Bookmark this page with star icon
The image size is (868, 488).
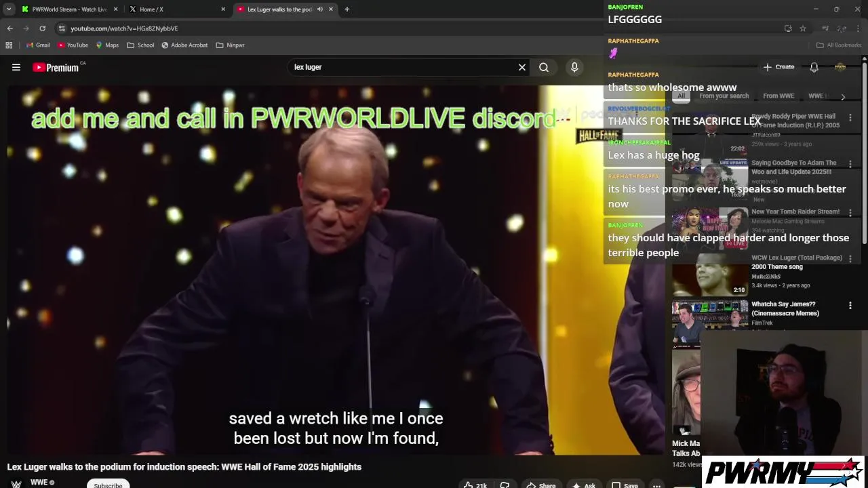click(x=803, y=28)
